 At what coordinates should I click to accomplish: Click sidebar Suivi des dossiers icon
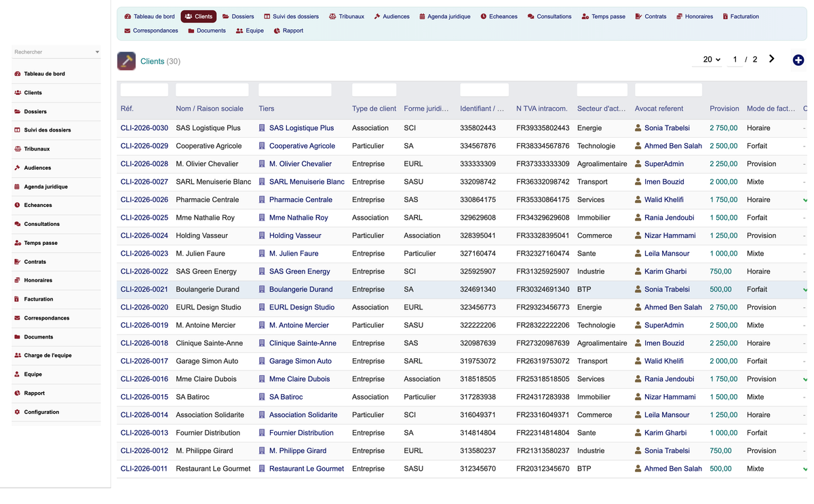click(x=18, y=130)
